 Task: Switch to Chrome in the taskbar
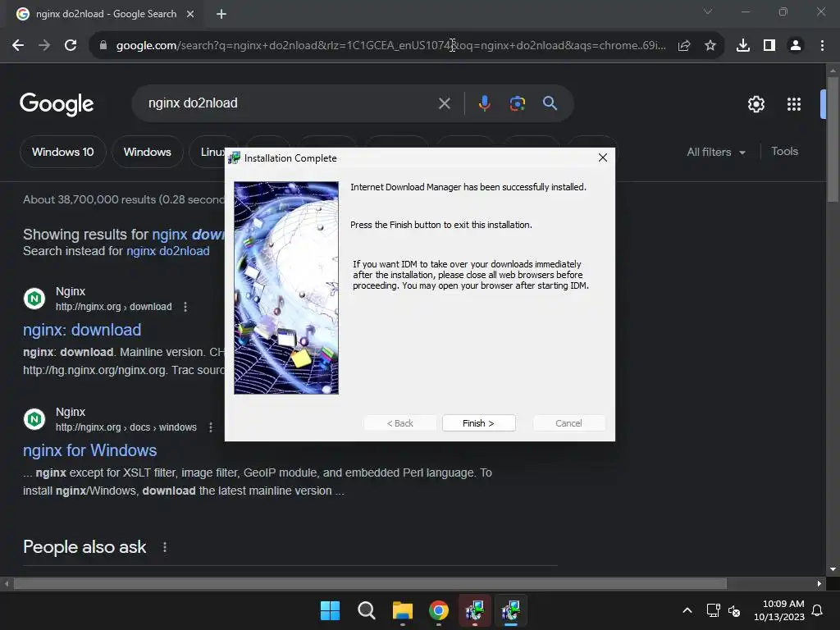click(439, 610)
